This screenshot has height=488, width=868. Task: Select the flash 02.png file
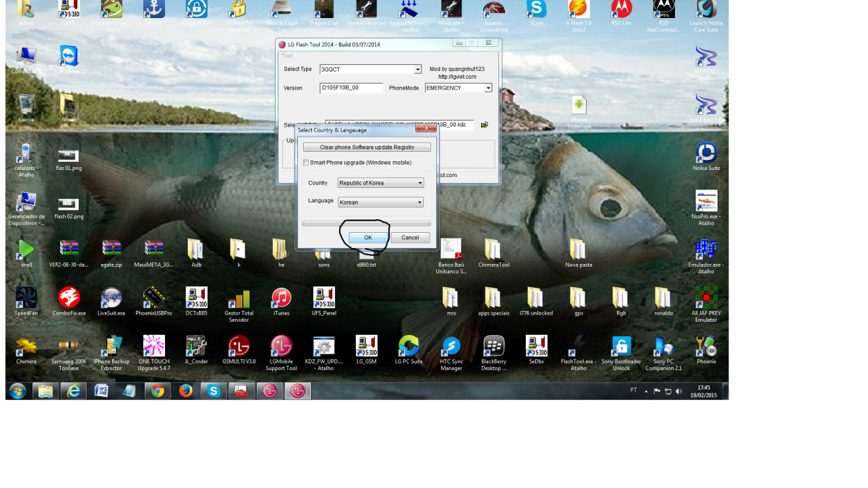(x=69, y=208)
